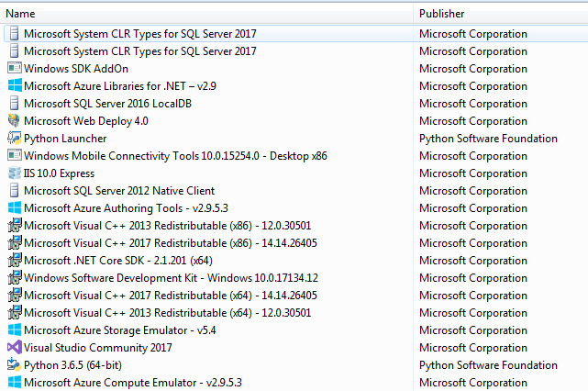Select the 'Microsoft Web Deploy 4.0' name
Viewport: 588px width, 391px height.
(x=86, y=121)
